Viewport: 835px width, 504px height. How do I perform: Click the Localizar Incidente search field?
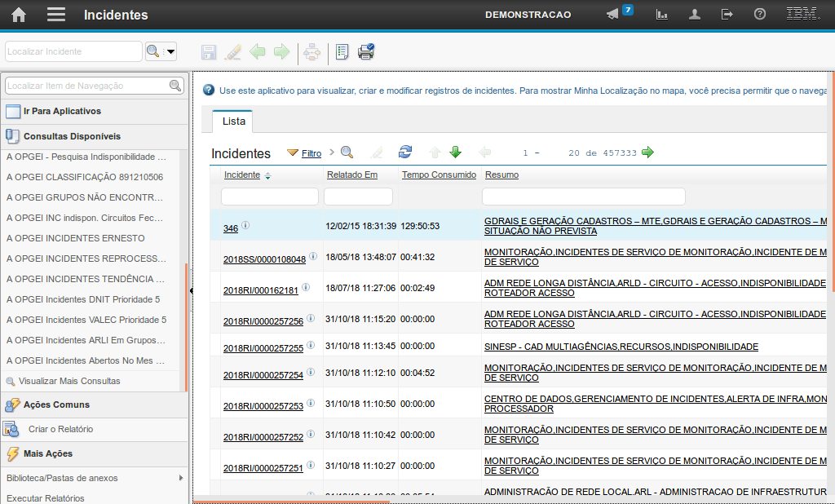point(73,51)
